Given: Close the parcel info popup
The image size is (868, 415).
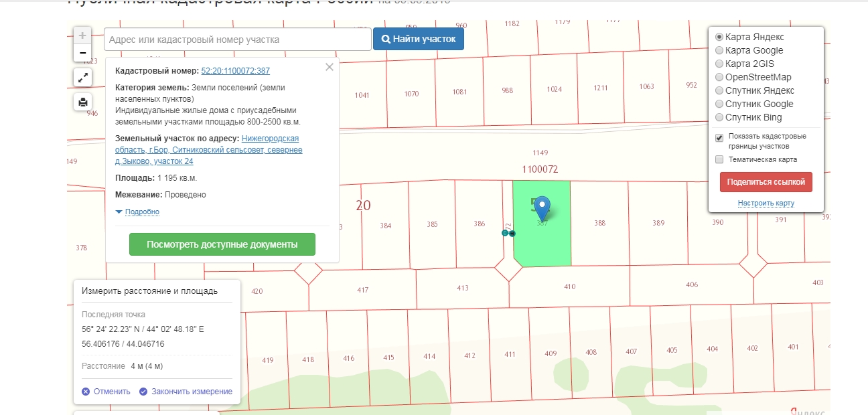Looking at the screenshot, I should (329, 67).
